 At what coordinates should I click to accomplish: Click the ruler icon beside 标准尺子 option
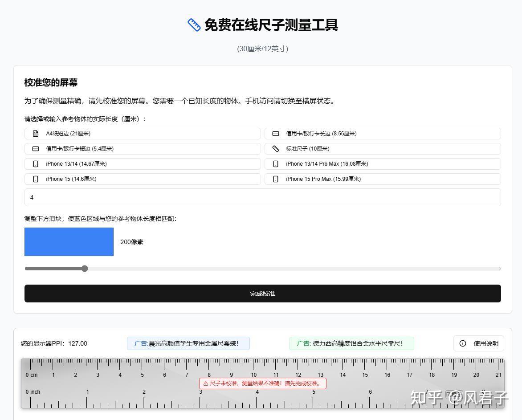point(276,148)
